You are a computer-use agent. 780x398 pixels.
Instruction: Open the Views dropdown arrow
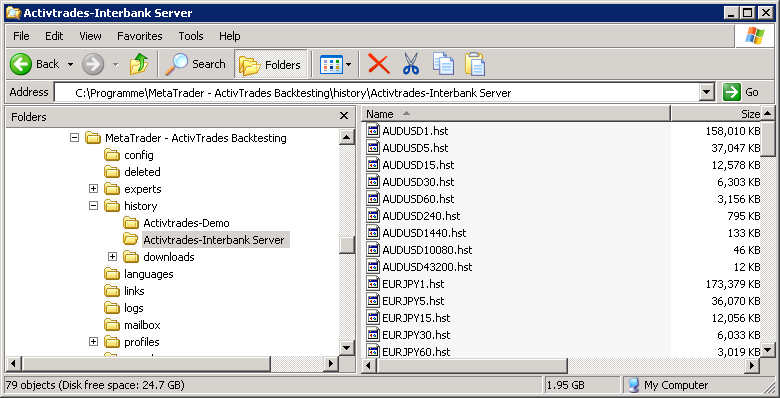tap(349, 65)
